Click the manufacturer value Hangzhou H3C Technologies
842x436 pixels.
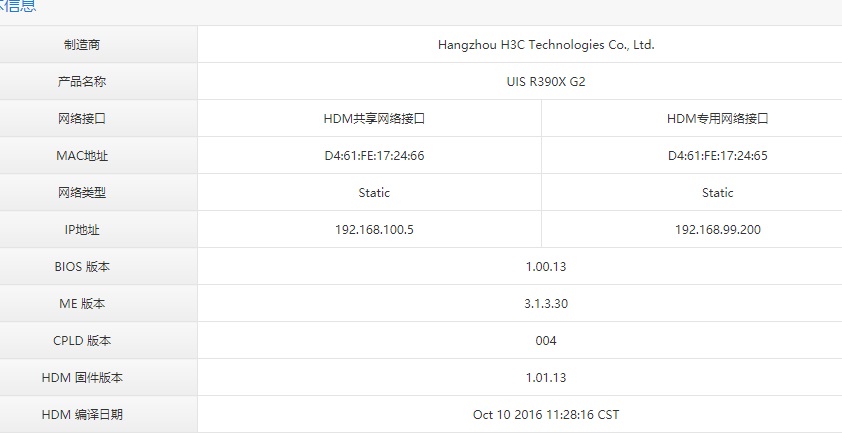tap(545, 45)
